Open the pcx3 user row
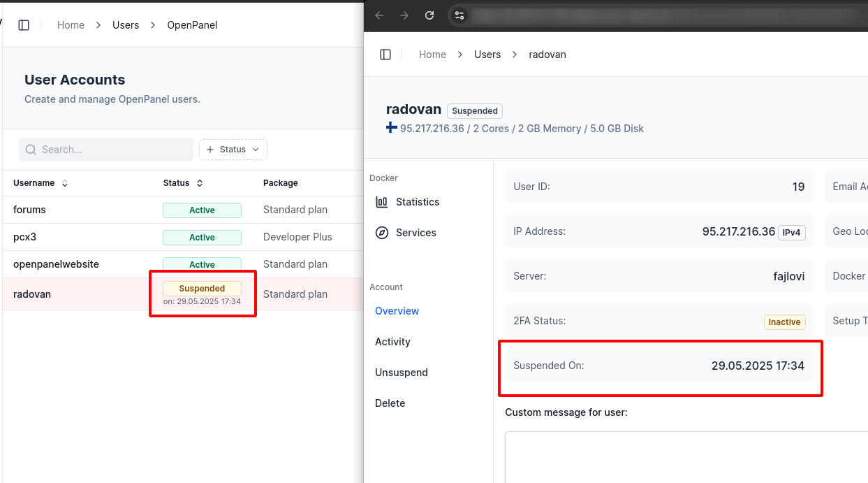This screenshot has width=868, height=483. (x=183, y=237)
